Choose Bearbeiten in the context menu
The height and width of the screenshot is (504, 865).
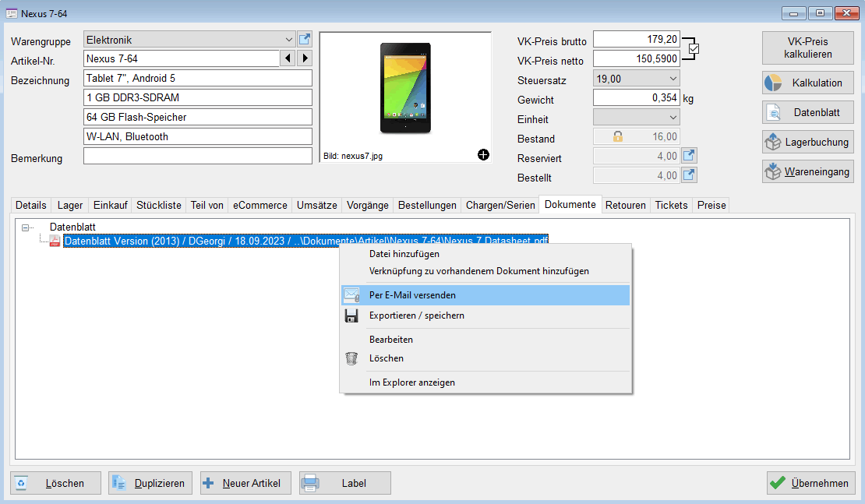pyautogui.click(x=485, y=340)
